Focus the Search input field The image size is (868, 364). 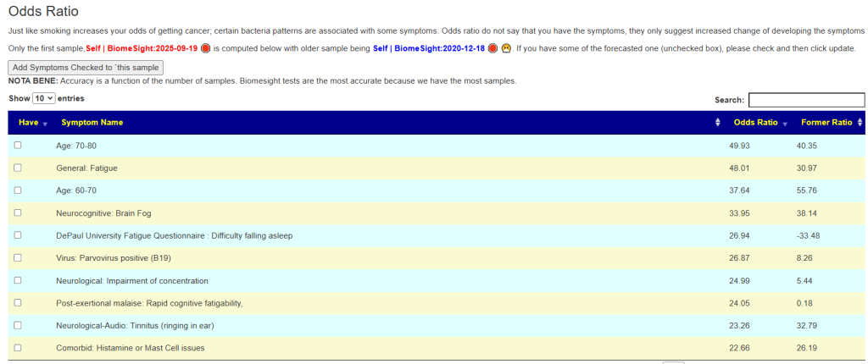[806, 100]
